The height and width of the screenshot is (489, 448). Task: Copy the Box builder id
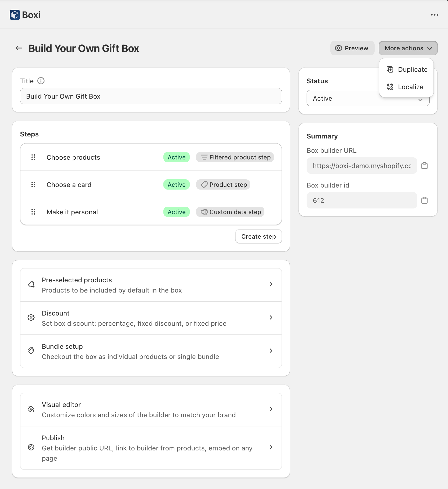pyautogui.click(x=424, y=201)
